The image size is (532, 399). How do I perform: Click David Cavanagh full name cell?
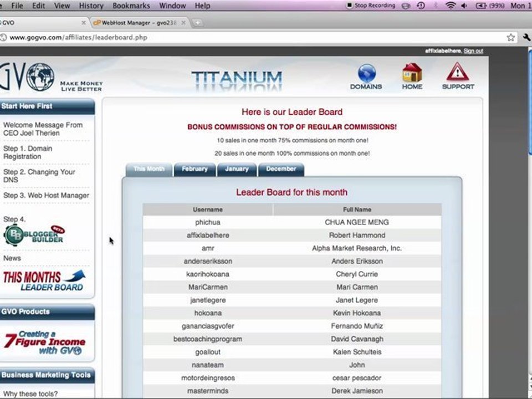click(357, 339)
